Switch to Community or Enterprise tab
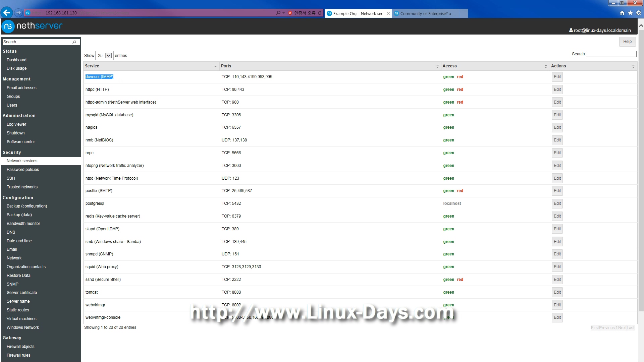The image size is (644, 362). pyautogui.click(x=425, y=13)
